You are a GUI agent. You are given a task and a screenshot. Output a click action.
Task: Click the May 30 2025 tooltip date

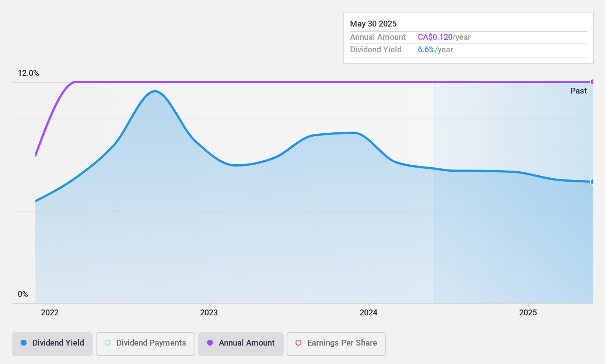[x=373, y=24]
